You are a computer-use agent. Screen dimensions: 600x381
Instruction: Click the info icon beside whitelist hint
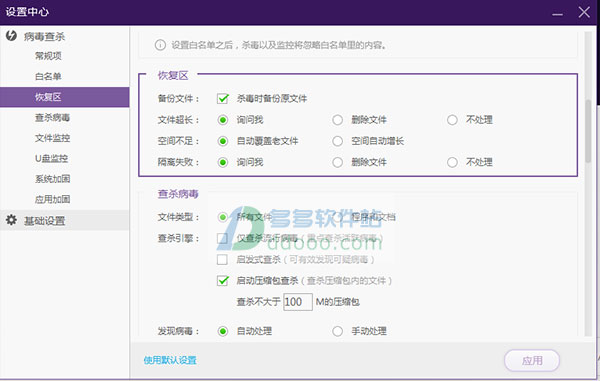(160, 45)
